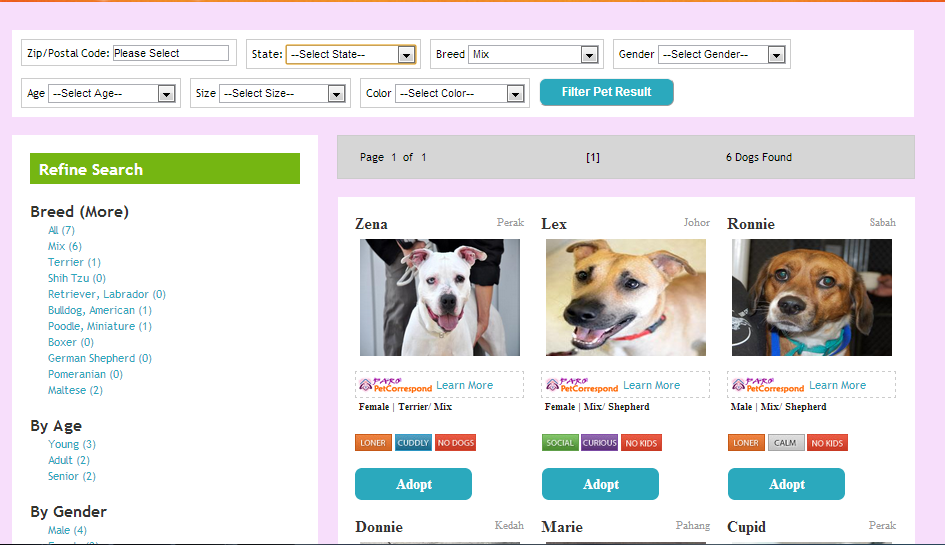The width and height of the screenshot is (945, 545).
Task: Select breed filter Bulldog, American (1)
Action: click(100, 310)
